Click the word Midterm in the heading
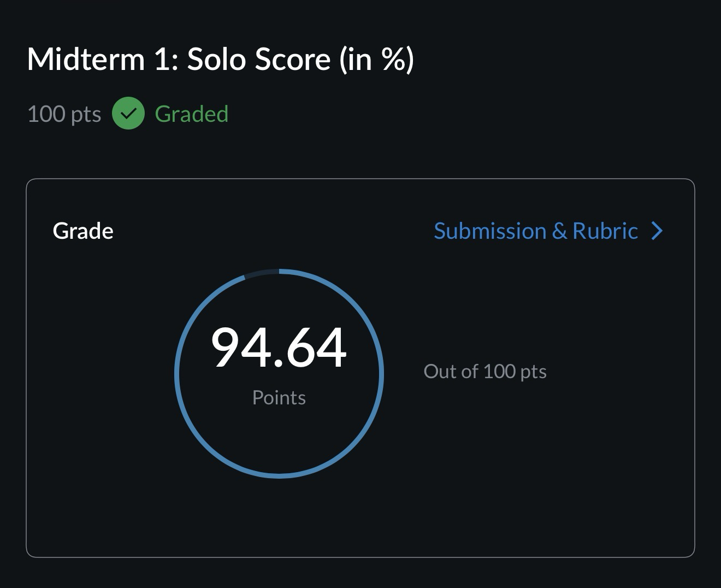 point(86,59)
